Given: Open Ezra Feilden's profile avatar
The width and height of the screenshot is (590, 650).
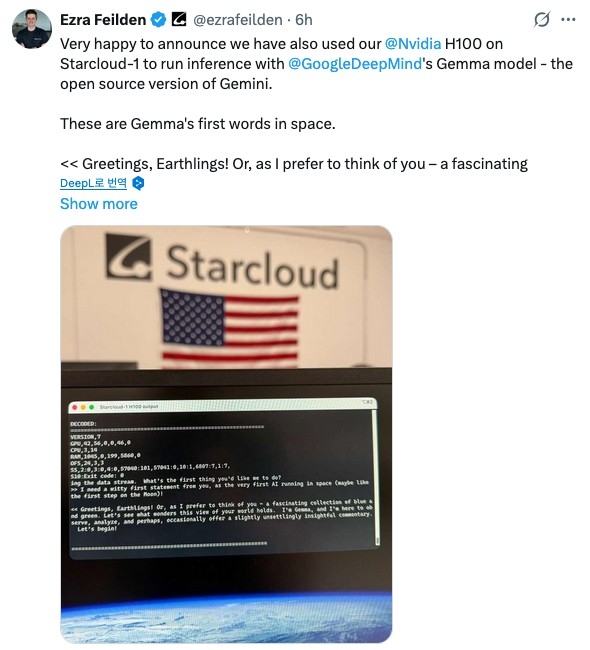Looking at the screenshot, I should click(32, 29).
